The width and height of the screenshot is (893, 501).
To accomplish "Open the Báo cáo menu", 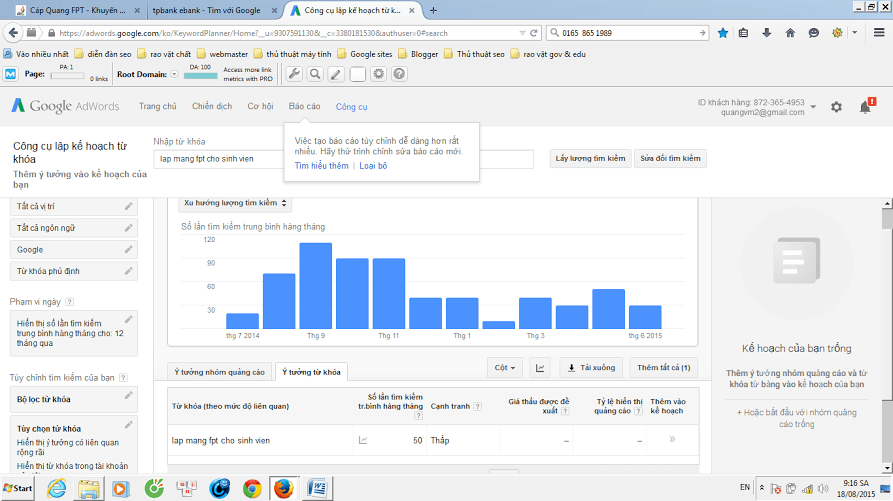I will tap(304, 106).
